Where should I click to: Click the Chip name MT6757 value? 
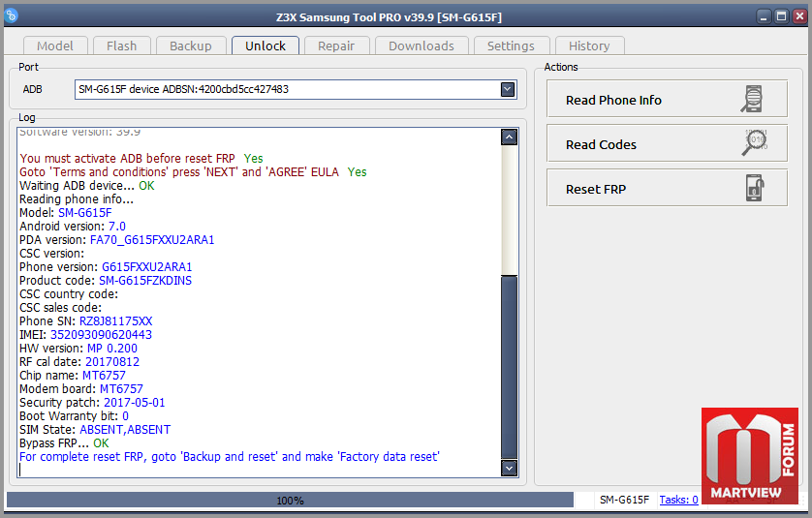104,376
